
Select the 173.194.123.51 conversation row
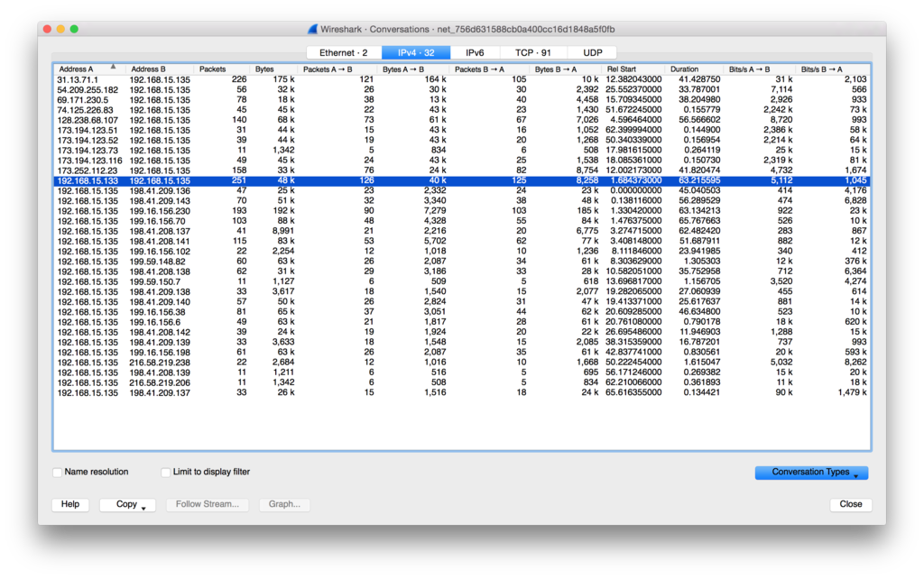tap(462, 130)
